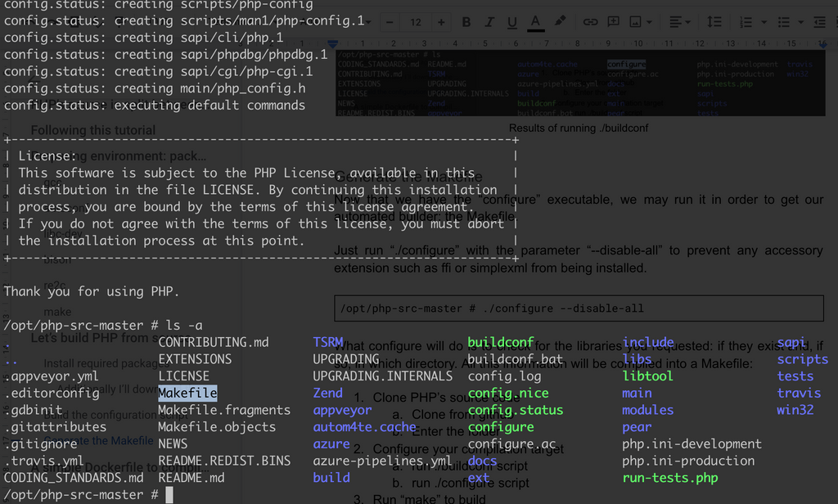Viewport: 838px width, 504px height.
Task: Open the text alignment tool
Action: click(x=677, y=23)
